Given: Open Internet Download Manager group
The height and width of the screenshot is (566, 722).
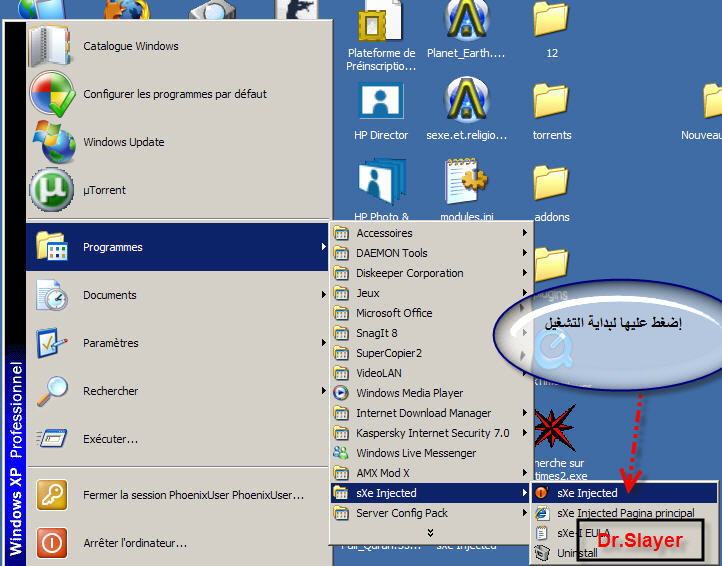Looking at the screenshot, I should (432, 413).
